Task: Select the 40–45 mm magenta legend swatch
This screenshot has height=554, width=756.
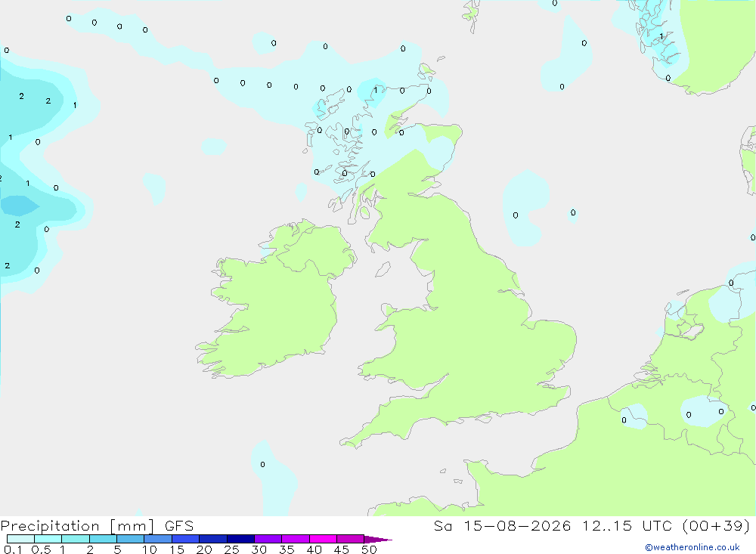Action: [323, 539]
